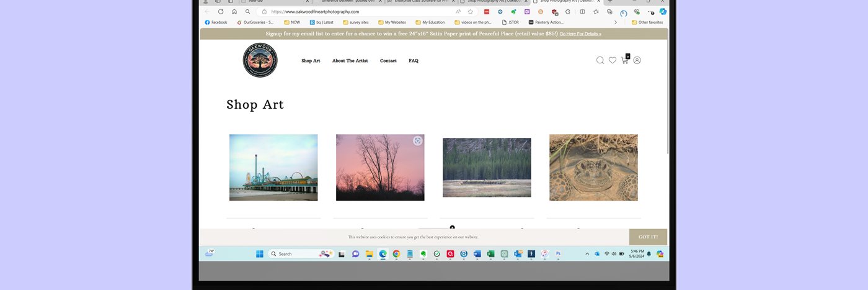Expand more bookmarks chevron
Screen dimensions: 868x290
(x=616, y=22)
